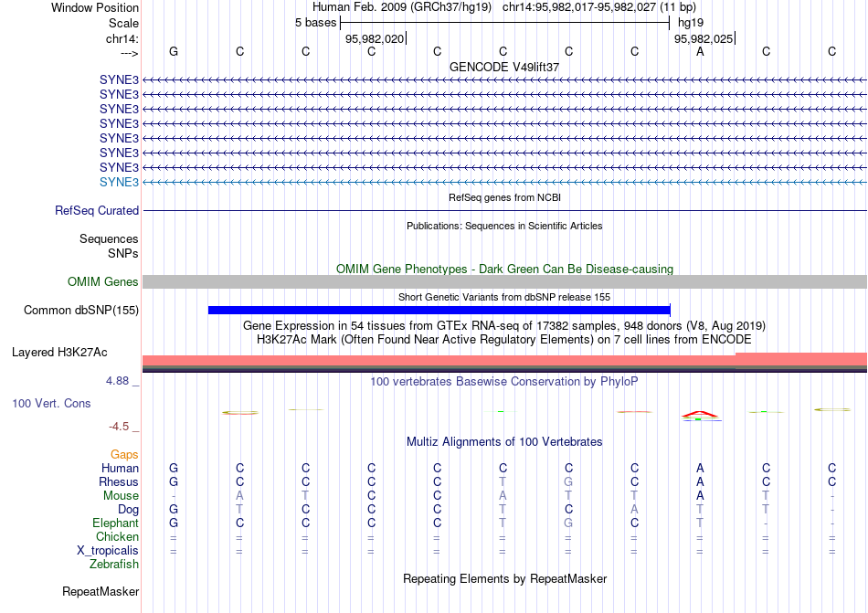Open the OMIM Gene Phenotypes track title
This screenshot has height=613, width=868.
coord(504,269)
